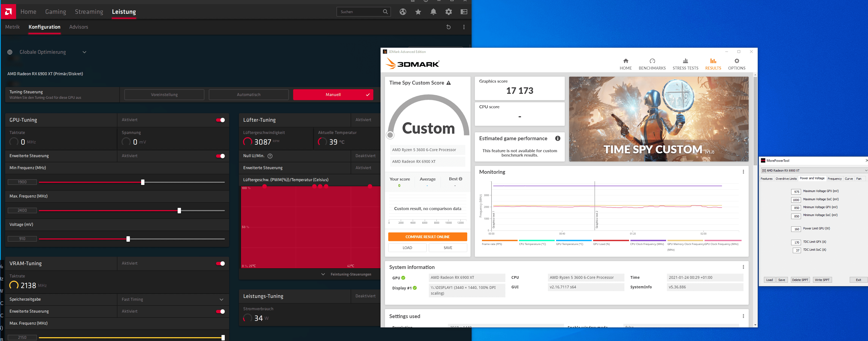Click the Voltage (mV) slider handle
The width and height of the screenshot is (868, 341).
tap(128, 239)
